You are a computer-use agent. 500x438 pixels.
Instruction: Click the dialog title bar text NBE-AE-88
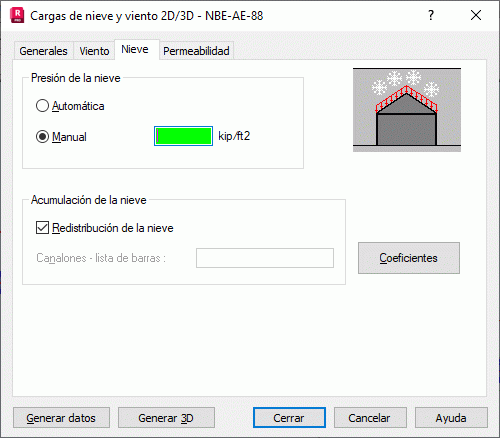pos(234,16)
